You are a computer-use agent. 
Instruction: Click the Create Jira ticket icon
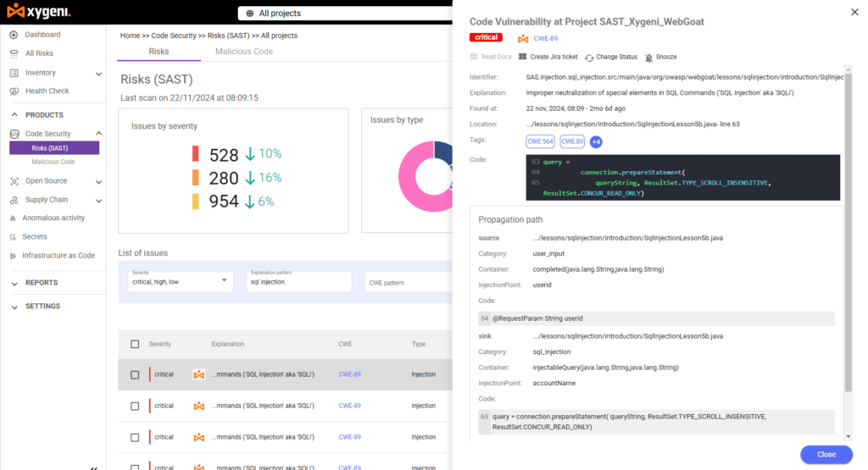click(x=522, y=58)
